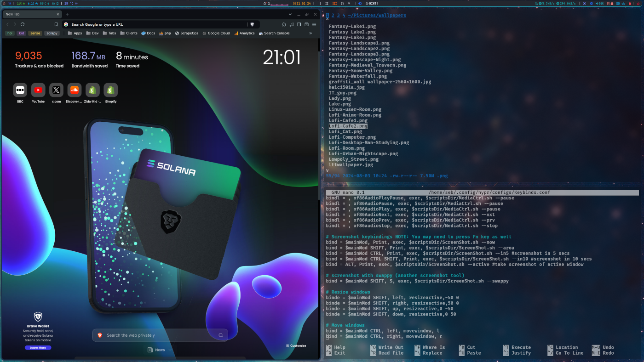Open the Brave Wallet toolbar icon
Image resolution: width=644 pixels, height=362 pixels.
(306, 24)
